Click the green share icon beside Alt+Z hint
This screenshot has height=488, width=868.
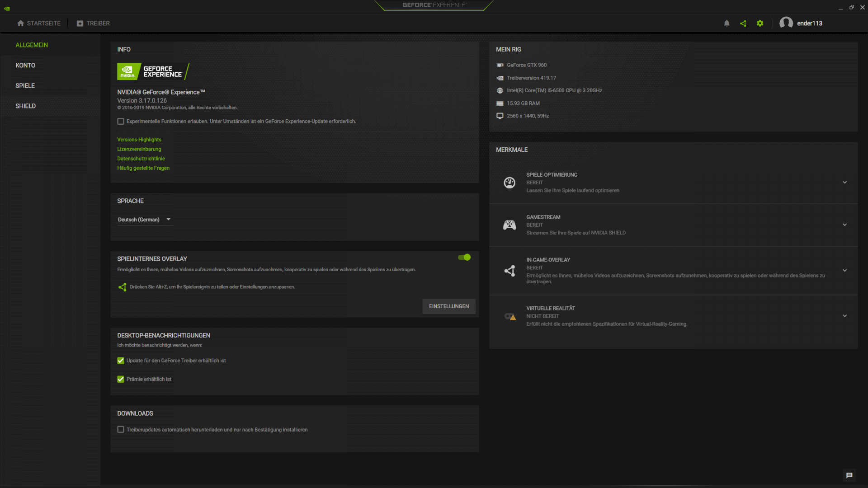click(122, 287)
